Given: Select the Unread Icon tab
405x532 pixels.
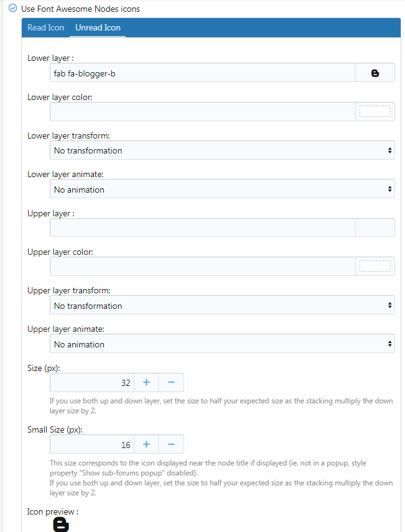Looking at the screenshot, I should 98,28.
